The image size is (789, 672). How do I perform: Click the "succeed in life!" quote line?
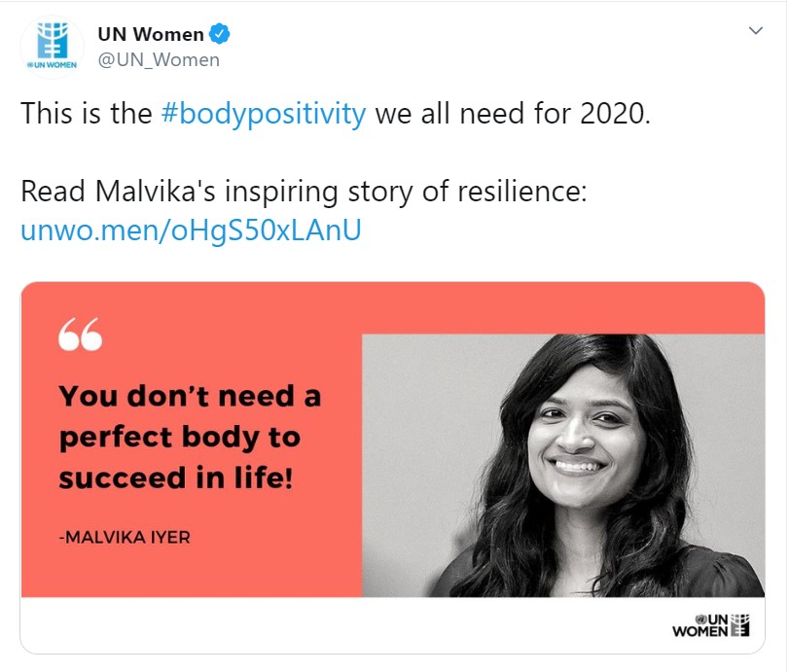(175, 478)
